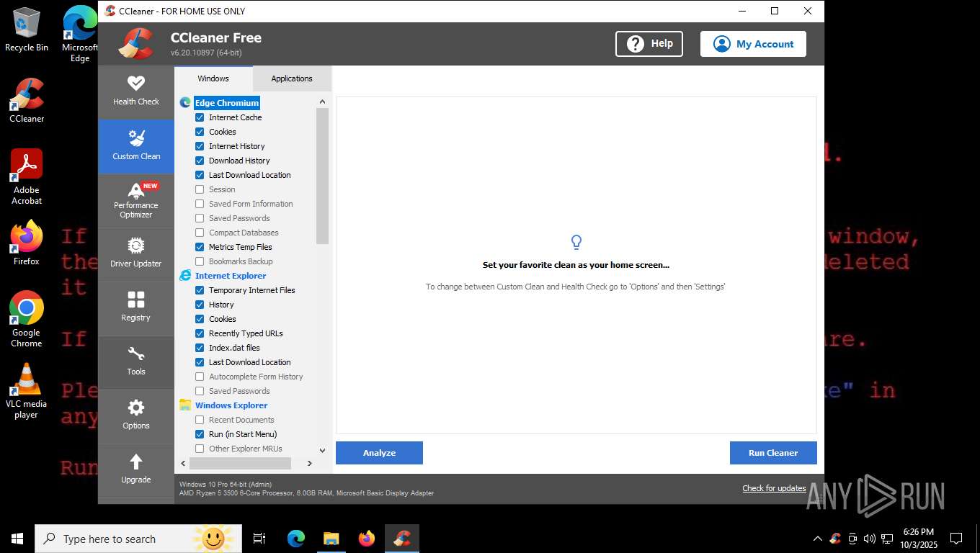The height and width of the screenshot is (553, 980).
Task: Open the Tools section
Action: (136, 362)
